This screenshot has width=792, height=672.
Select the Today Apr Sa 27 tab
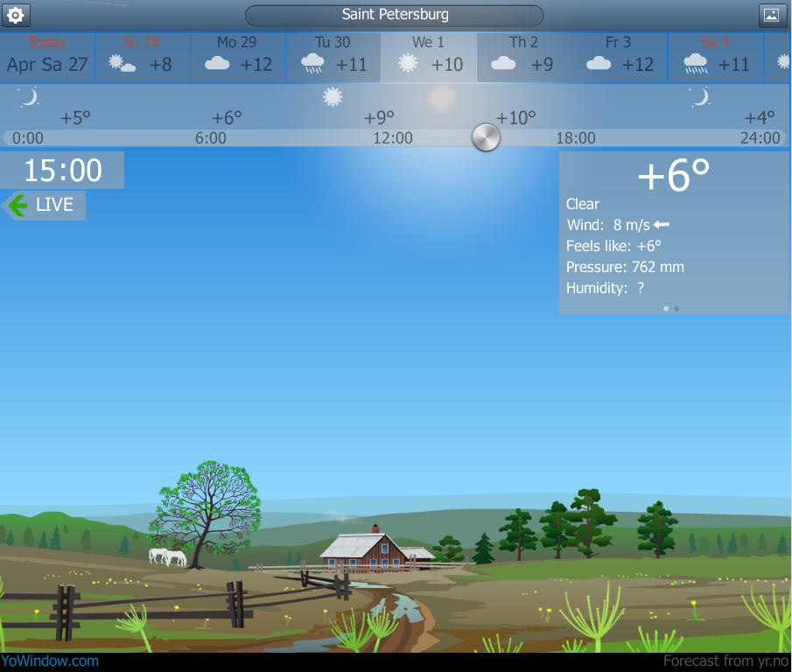[x=47, y=58]
